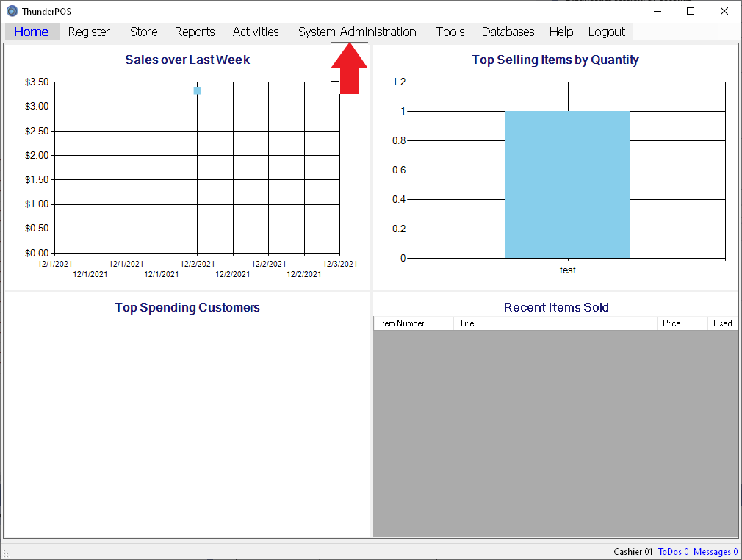742x560 pixels.
Task: Open System Administration menu
Action: pyautogui.click(x=357, y=32)
